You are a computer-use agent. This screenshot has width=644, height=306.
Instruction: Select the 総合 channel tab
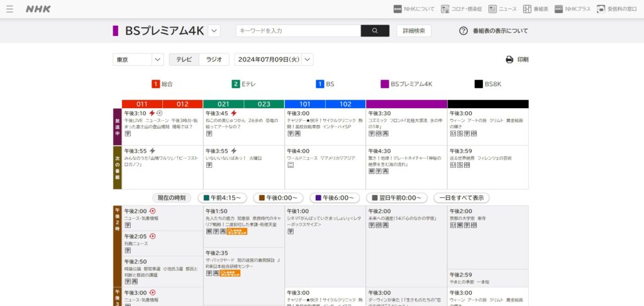tap(162, 84)
